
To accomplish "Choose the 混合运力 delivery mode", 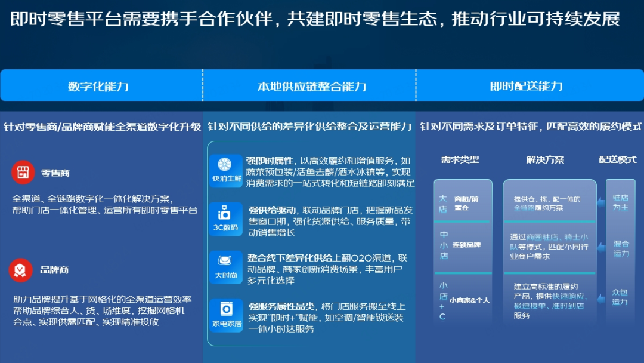I will coord(620,248).
